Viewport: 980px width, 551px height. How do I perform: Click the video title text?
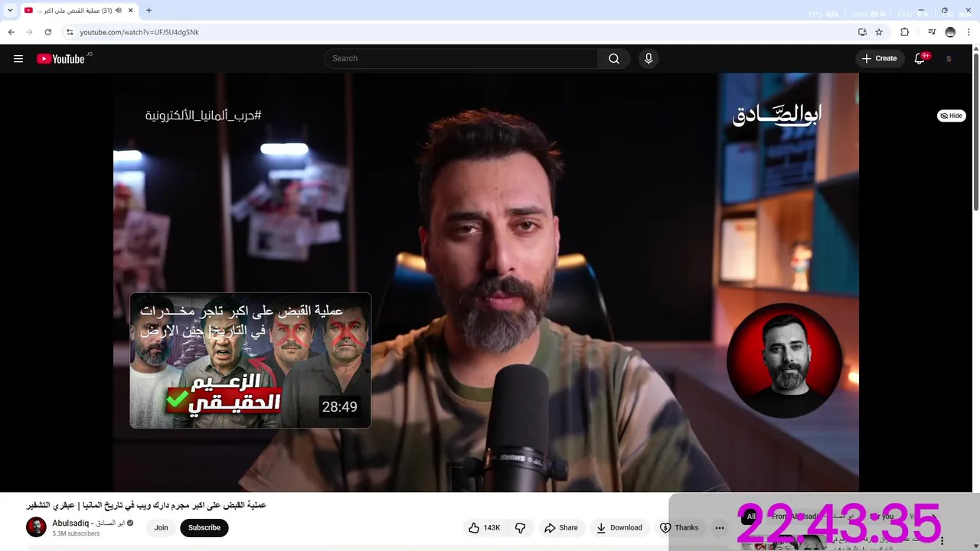146,505
